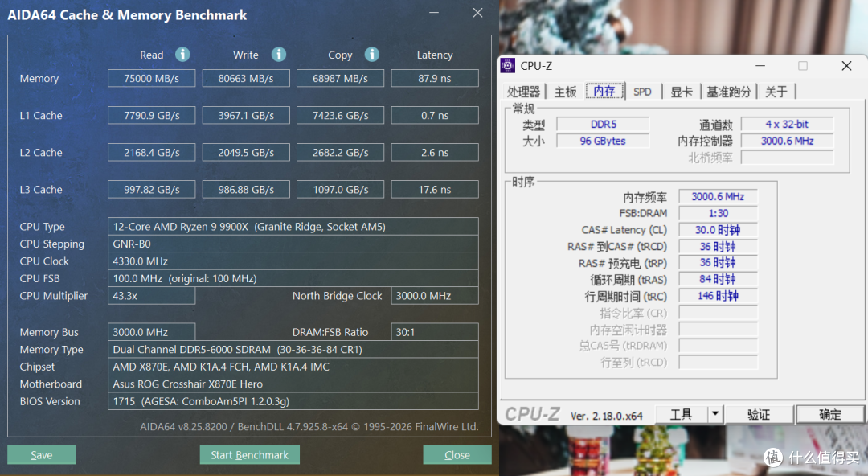Click the CPU Type field showing Ryzen 9 9900X
The width and height of the screenshot is (868, 476).
[x=293, y=227]
